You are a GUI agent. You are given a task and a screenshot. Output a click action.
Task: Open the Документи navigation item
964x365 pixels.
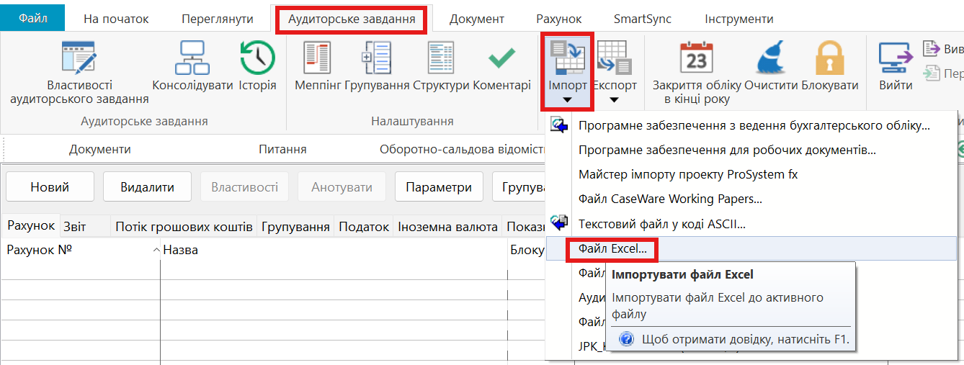100,149
